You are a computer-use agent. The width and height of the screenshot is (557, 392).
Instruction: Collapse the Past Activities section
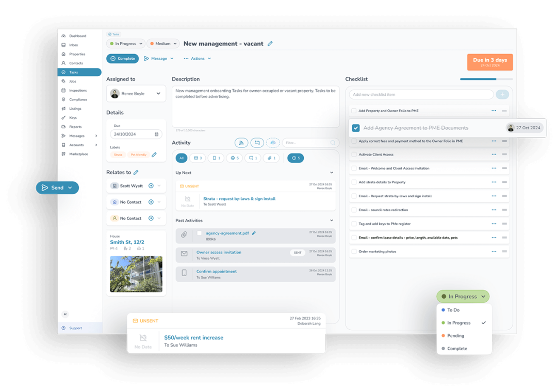(x=331, y=221)
